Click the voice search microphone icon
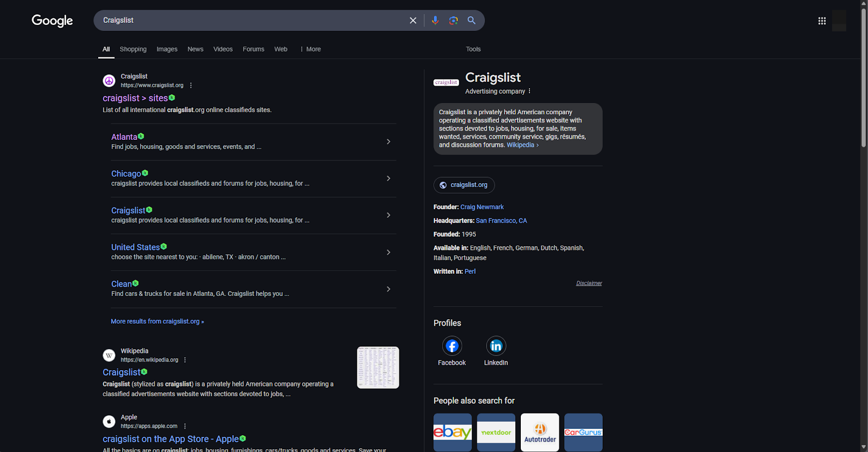Image resolution: width=868 pixels, height=452 pixels. pyautogui.click(x=435, y=21)
